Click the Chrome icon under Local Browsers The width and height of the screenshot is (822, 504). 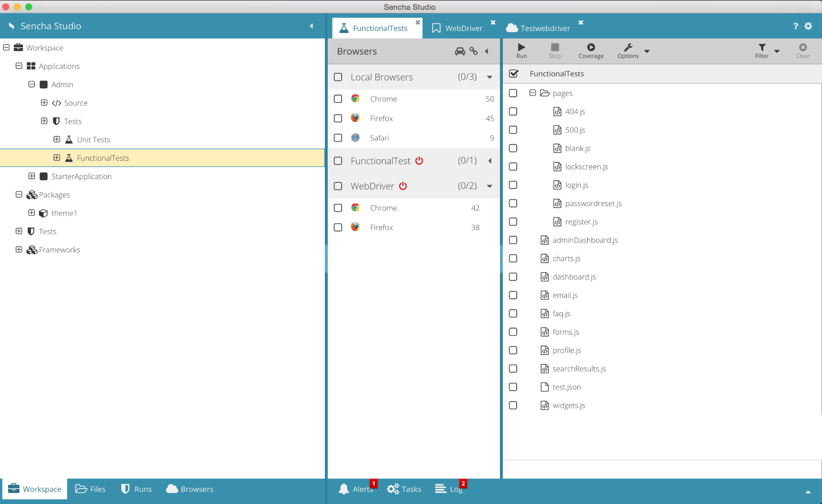click(355, 99)
